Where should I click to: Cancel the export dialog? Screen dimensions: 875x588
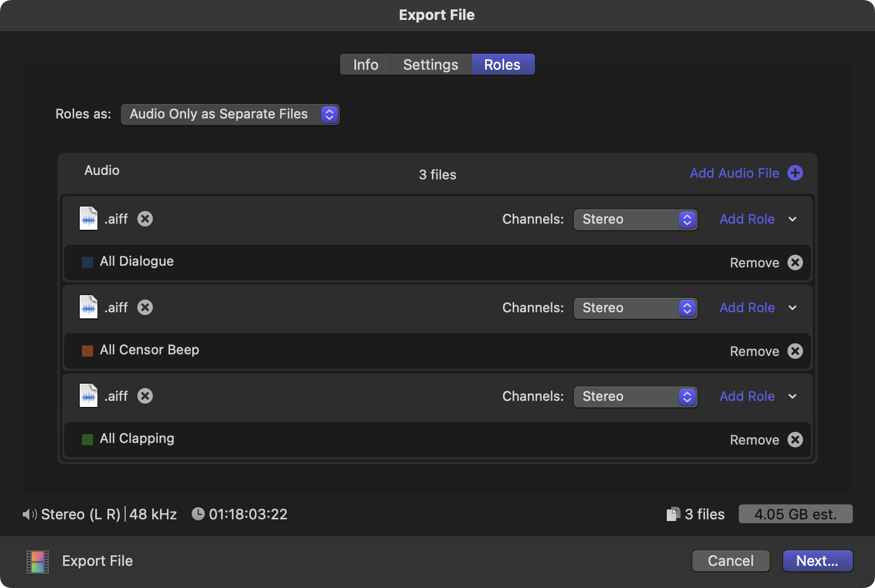[x=730, y=561]
